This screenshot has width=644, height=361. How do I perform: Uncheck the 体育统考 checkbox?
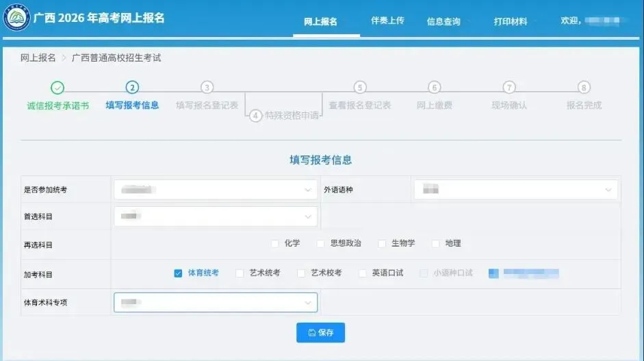(178, 273)
